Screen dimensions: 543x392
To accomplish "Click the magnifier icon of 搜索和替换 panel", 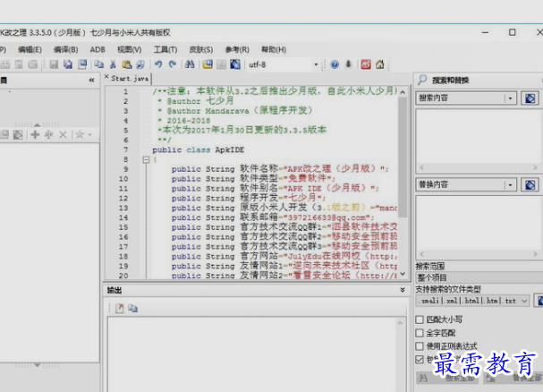I will click(422, 80).
